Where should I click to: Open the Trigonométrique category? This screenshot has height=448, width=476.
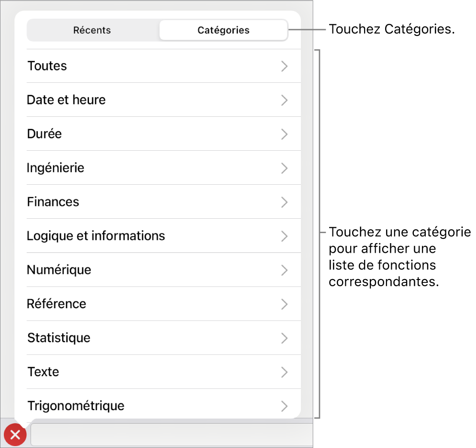pos(76,406)
